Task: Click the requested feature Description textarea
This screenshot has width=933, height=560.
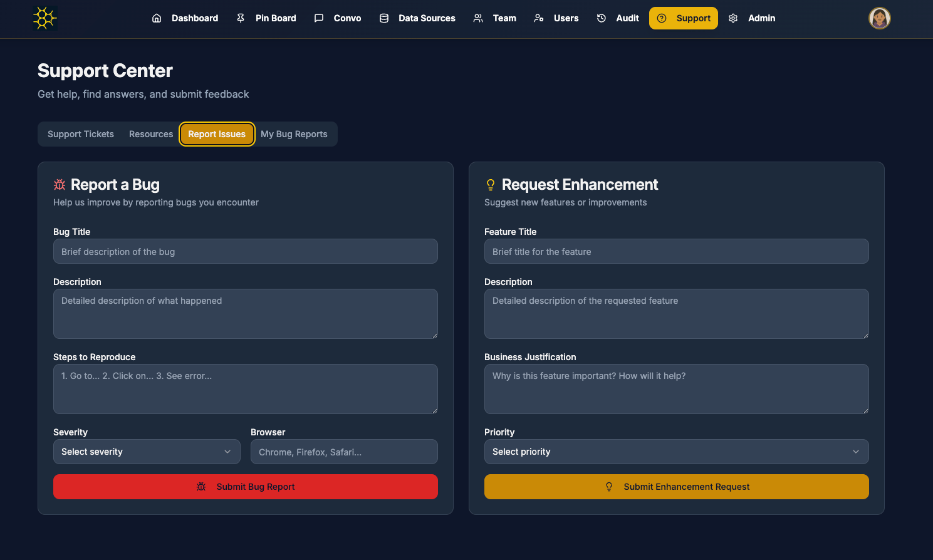Action: [x=677, y=314]
